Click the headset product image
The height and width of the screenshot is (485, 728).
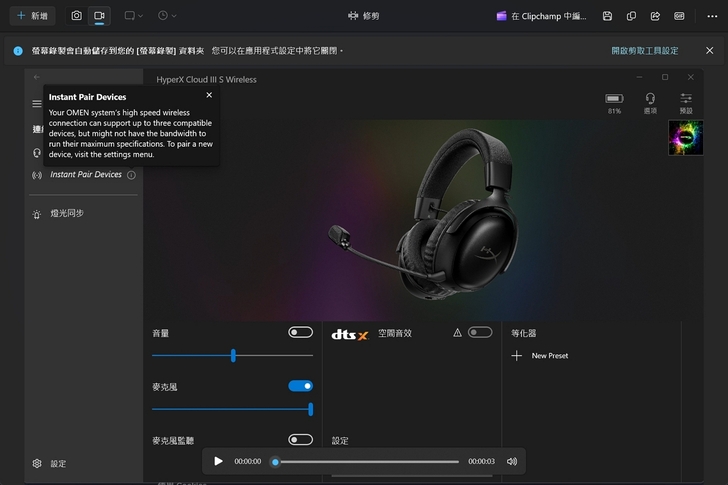click(422, 214)
